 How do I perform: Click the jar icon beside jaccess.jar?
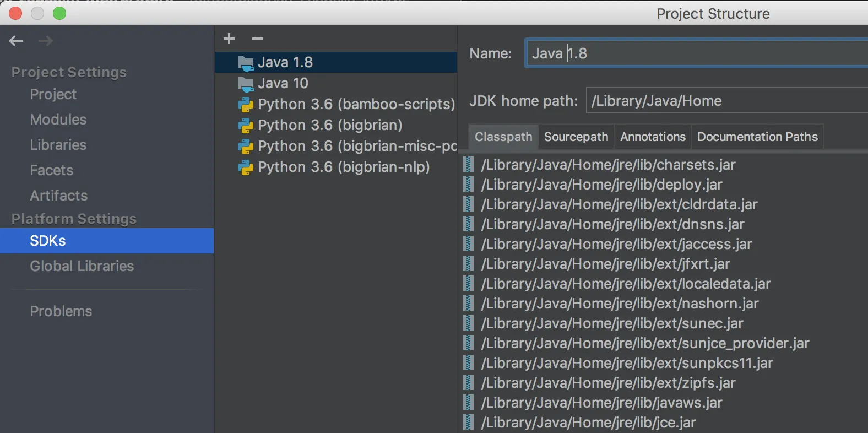coord(468,243)
